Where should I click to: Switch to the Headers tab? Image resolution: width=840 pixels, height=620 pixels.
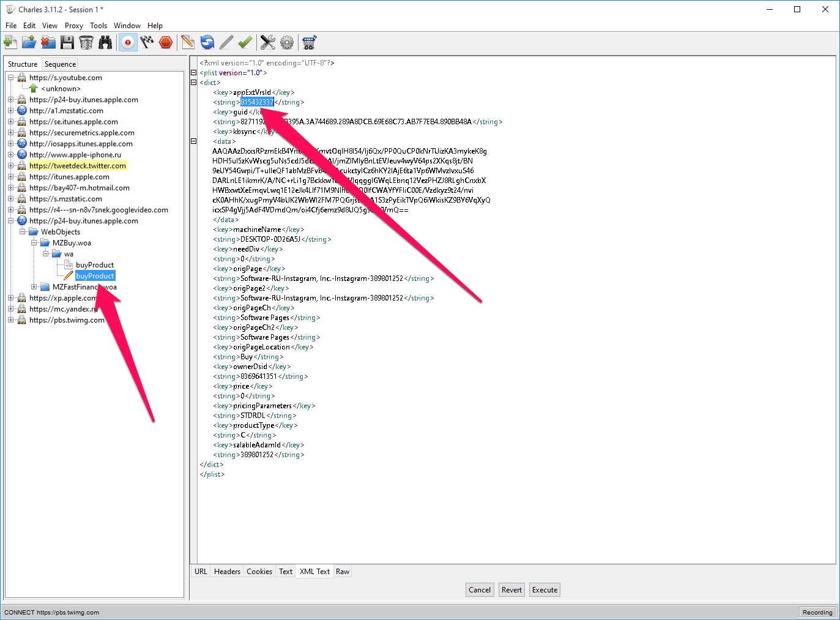coord(227,572)
